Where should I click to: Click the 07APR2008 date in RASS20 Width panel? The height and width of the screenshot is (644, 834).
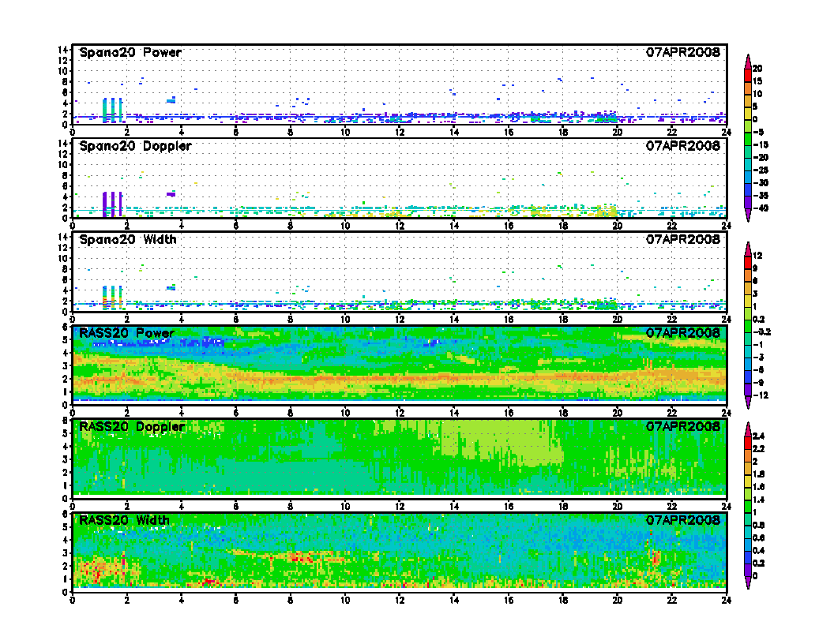(683, 520)
